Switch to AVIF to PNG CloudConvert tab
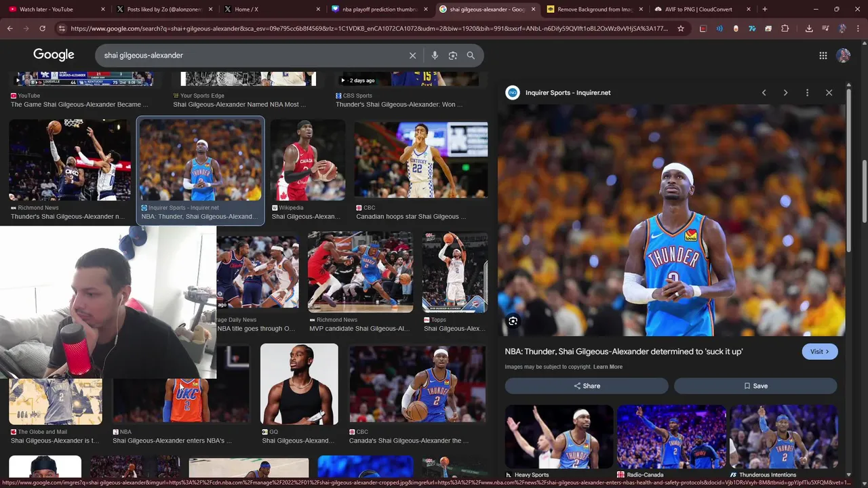The height and width of the screenshot is (488, 868). point(701,9)
